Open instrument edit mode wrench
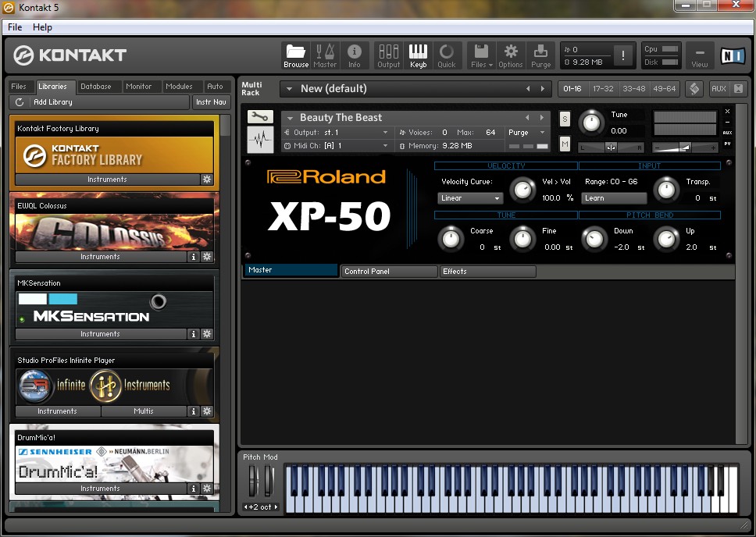Image resolution: width=756 pixels, height=537 pixels. 260,116
